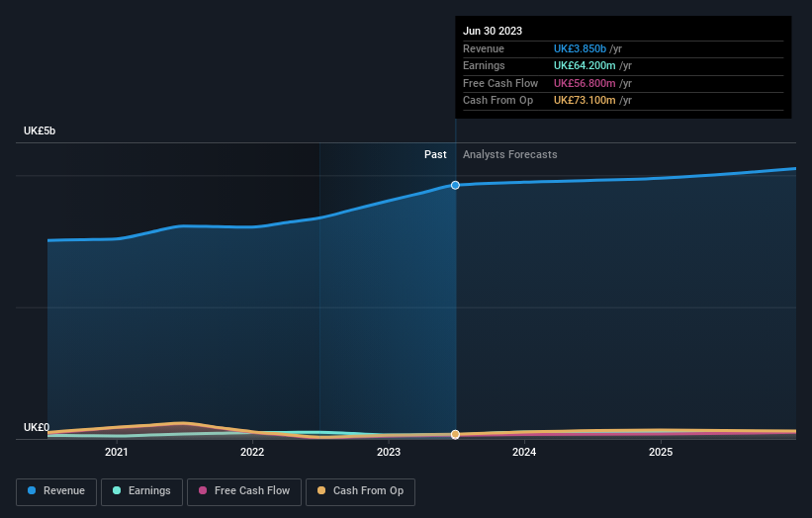Viewport: 812px width, 518px height.
Task: Click the UK£3.850b revenue value
Action: point(580,48)
